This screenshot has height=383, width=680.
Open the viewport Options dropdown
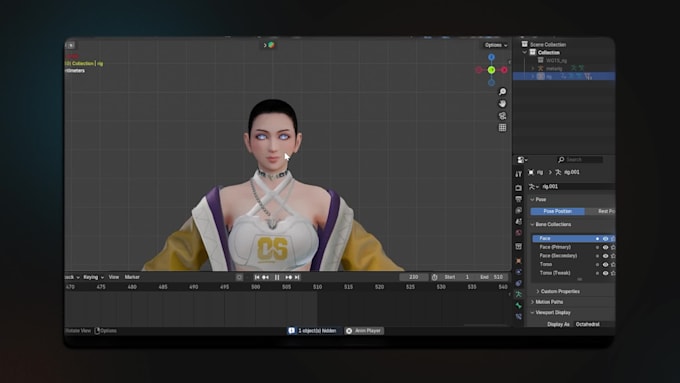(496, 45)
